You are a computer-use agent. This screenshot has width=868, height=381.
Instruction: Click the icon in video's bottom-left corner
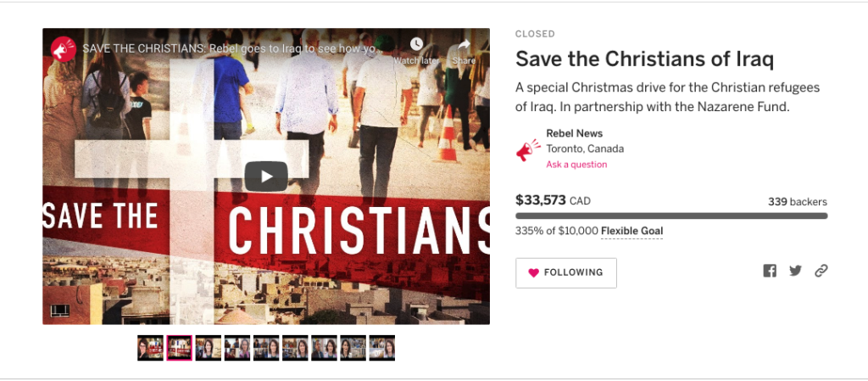coord(60,311)
